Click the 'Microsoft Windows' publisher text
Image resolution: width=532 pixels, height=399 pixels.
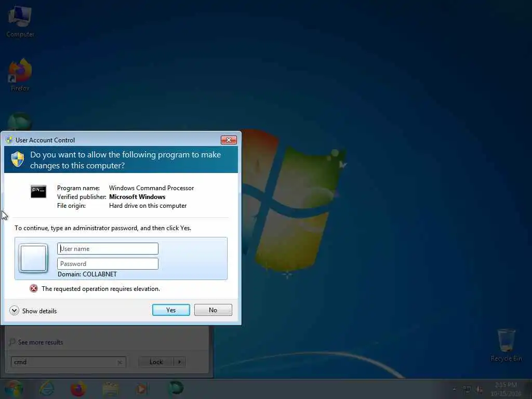[137, 197]
